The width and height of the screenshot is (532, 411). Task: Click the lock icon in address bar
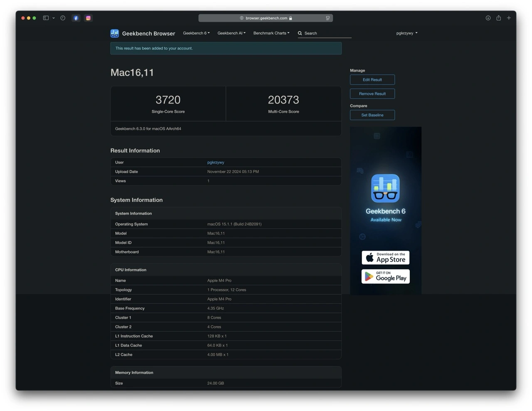click(291, 18)
